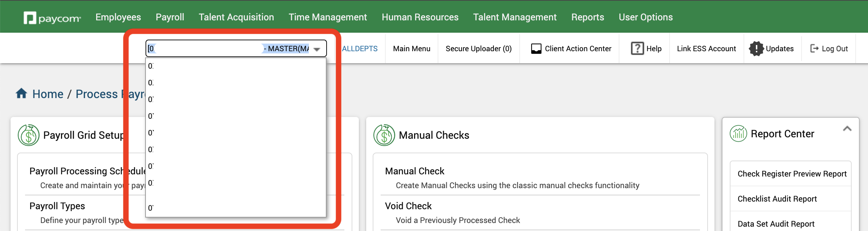This screenshot has height=231, width=868.
Task: Open Check Register Preview Report
Action: coord(792,174)
